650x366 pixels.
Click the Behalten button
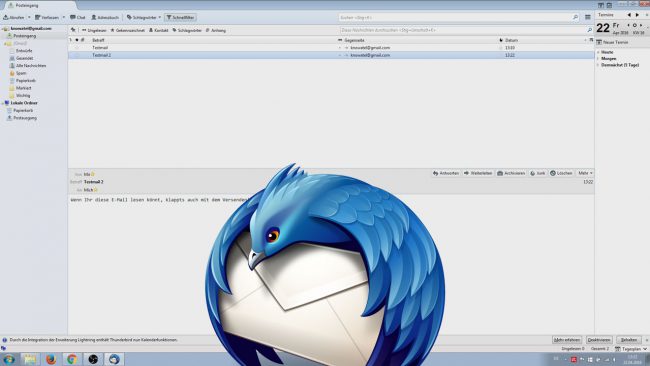(628, 340)
